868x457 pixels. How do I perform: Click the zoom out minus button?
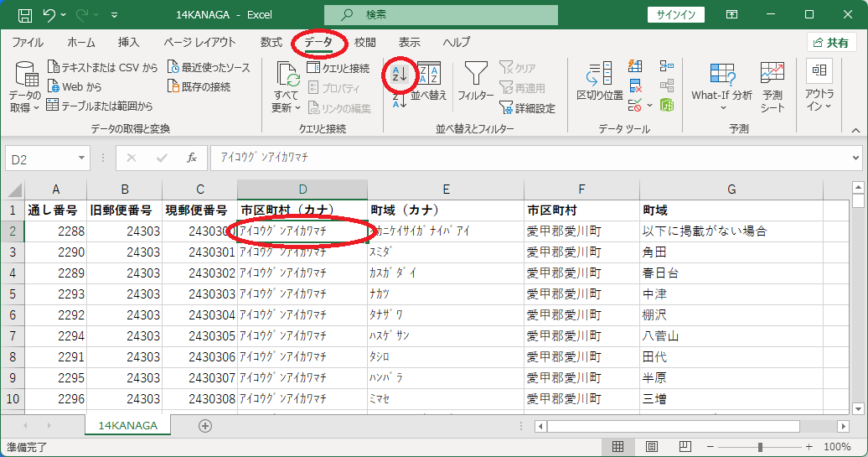point(710,446)
